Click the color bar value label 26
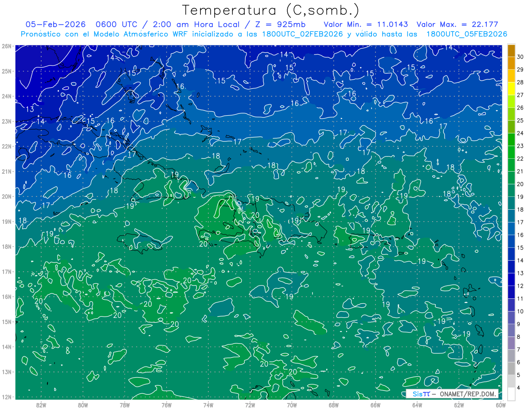This screenshot has width=532, height=411. pos(520,108)
